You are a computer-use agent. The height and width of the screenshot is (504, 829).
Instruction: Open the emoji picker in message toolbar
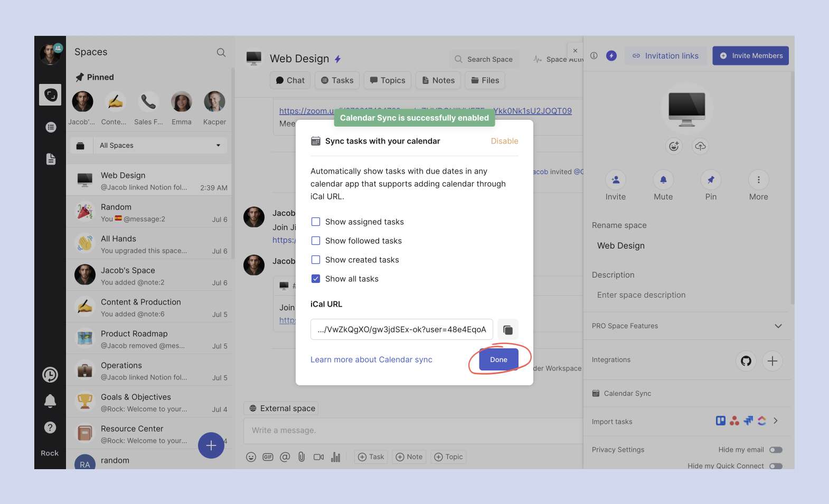pos(251,457)
